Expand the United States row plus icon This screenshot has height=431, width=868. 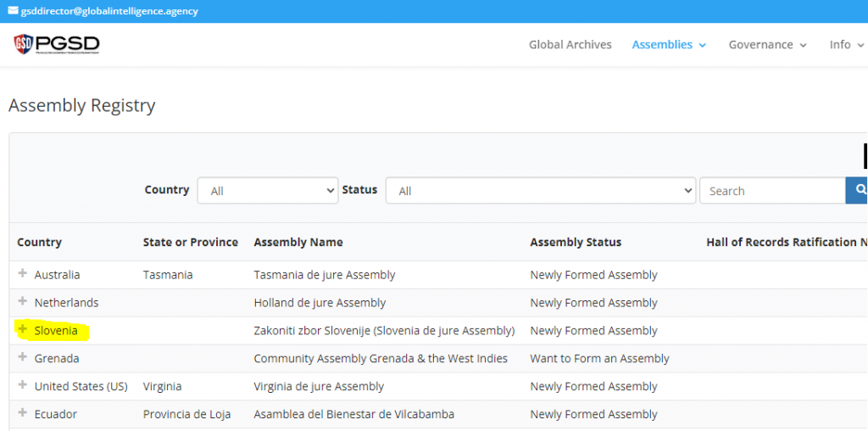point(23,386)
